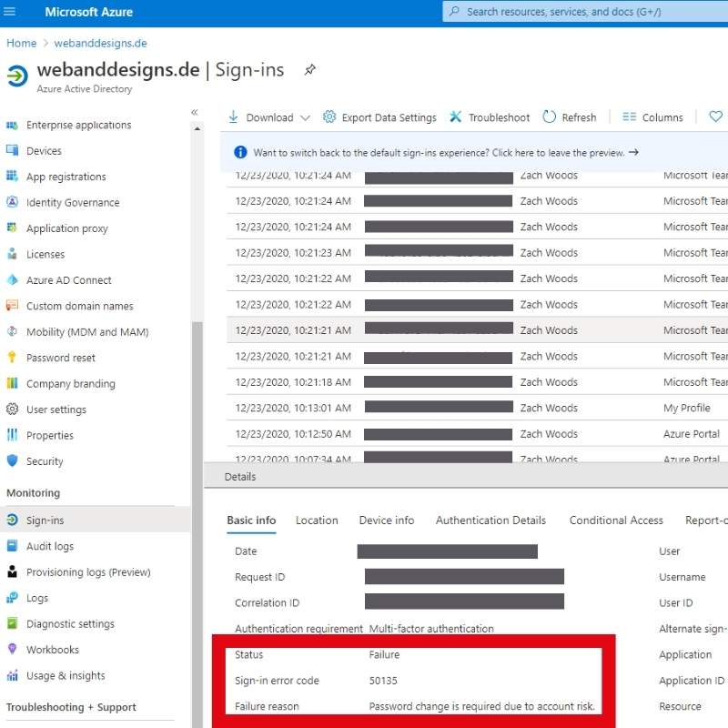Go to Home breadcrumb
728x728 pixels.
pyautogui.click(x=21, y=43)
